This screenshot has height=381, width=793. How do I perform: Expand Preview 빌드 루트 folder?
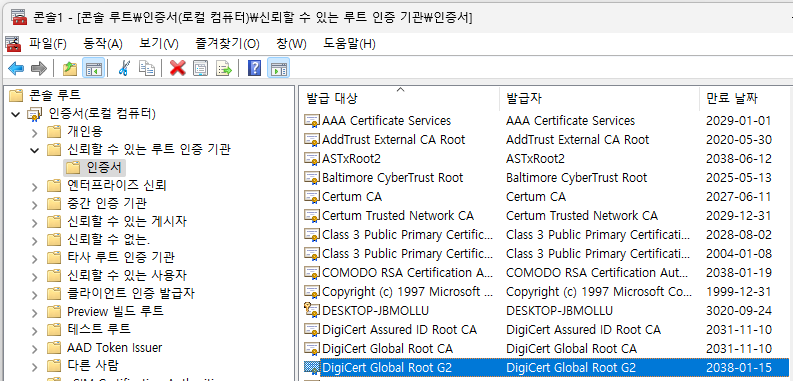point(34,313)
